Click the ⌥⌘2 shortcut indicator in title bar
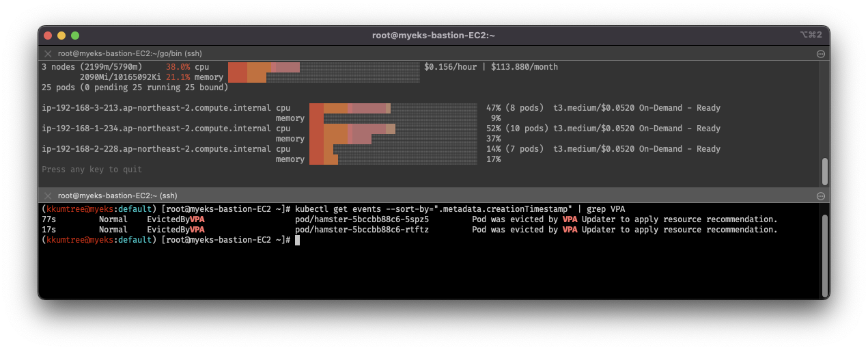The width and height of the screenshot is (868, 350). click(x=811, y=35)
